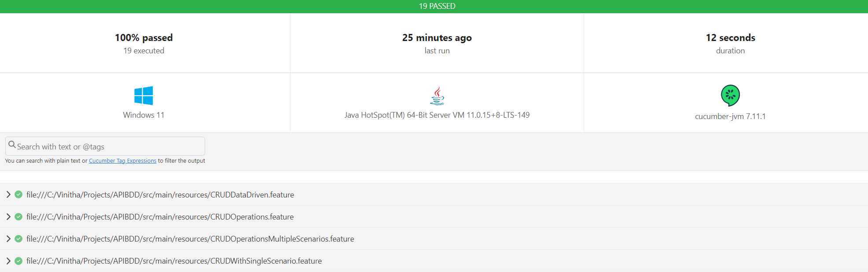This screenshot has width=868, height=272.
Task: Click the 'duration' label
Action: pyautogui.click(x=731, y=51)
